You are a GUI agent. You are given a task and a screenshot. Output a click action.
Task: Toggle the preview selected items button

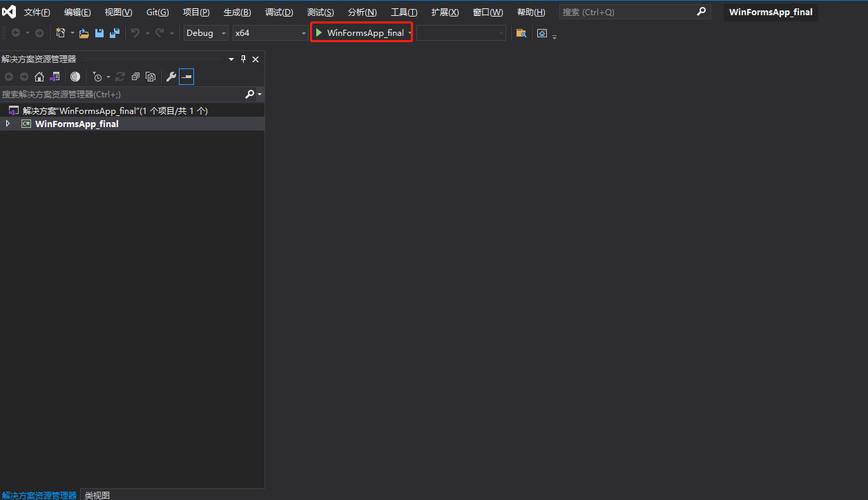[186, 77]
